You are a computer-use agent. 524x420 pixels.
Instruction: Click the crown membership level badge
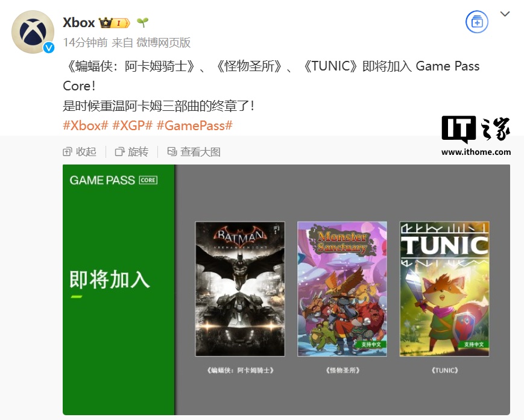114,23
